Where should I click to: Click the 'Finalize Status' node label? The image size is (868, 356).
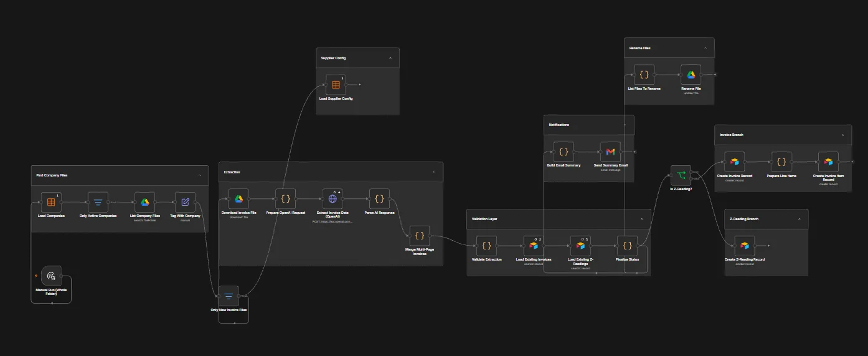pos(627,260)
